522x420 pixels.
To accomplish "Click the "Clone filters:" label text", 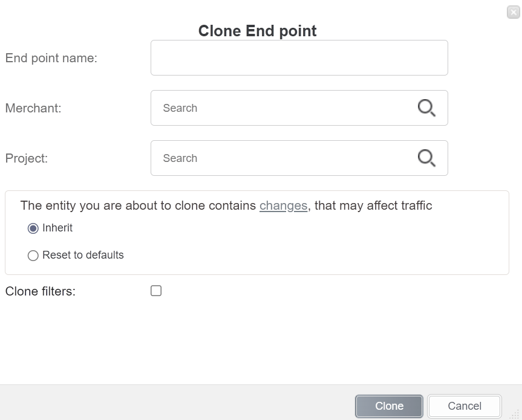I will [41, 291].
